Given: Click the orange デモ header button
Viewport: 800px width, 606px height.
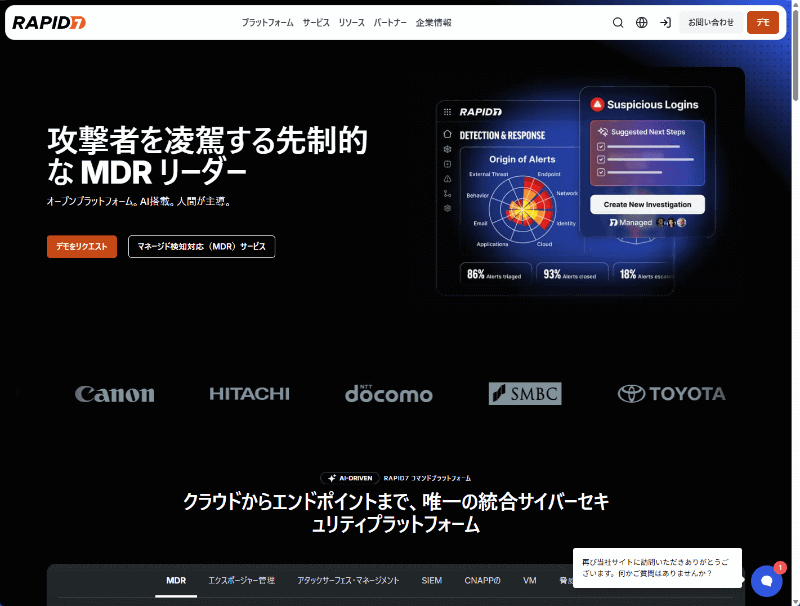Looking at the screenshot, I should point(763,22).
